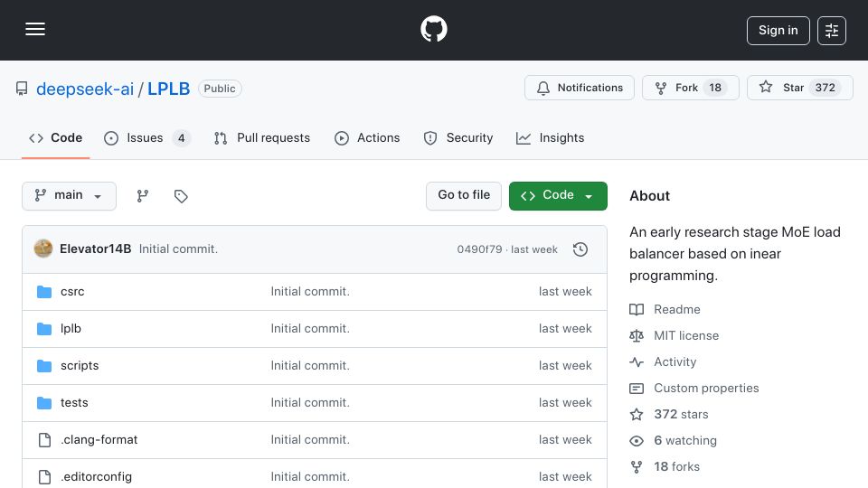Click 'last week' timestamp in lplb row
Viewport: 868px width, 488px height.
565,329
